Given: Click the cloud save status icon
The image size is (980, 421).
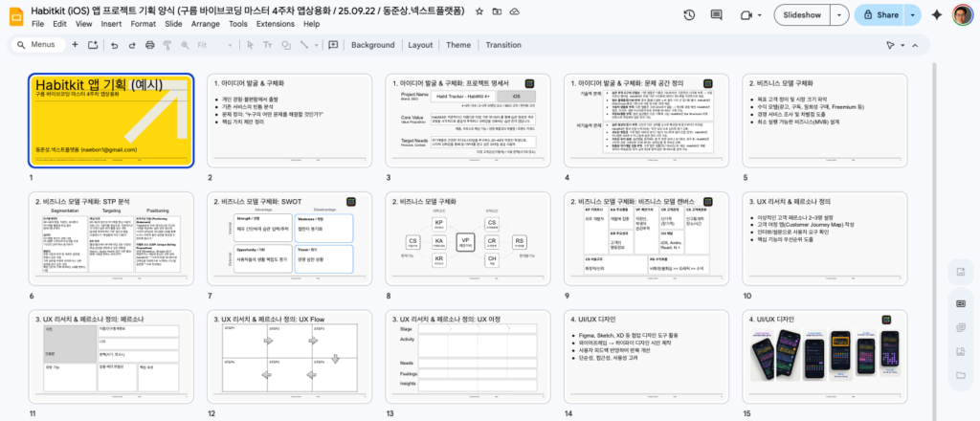Looking at the screenshot, I should coord(517,10).
